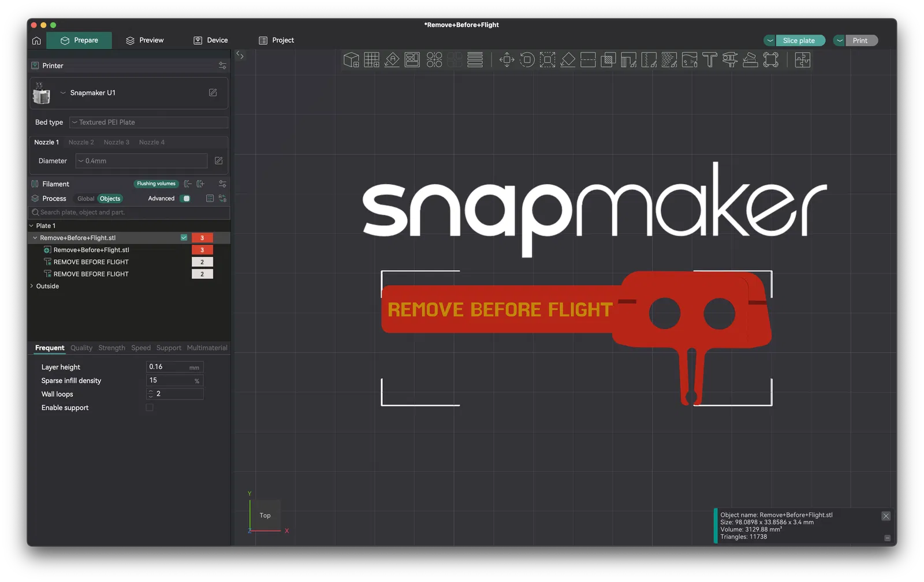Image resolution: width=924 pixels, height=582 pixels.
Task: Click the Flushing volumes button
Action: pos(156,184)
